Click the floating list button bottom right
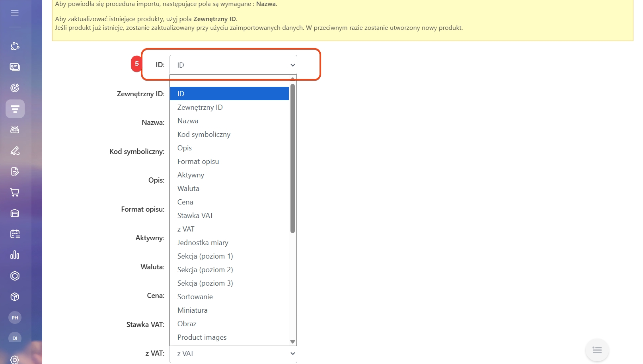The height and width of the screenshot is (364, 643). click(x=597, y=350)
